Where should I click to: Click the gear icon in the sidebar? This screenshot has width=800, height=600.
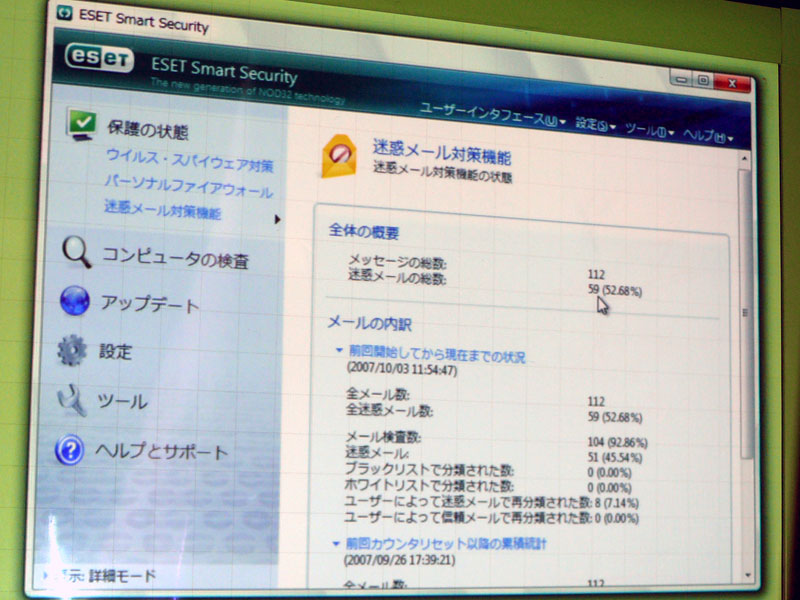pyautogui.click(x=71, y=350)
